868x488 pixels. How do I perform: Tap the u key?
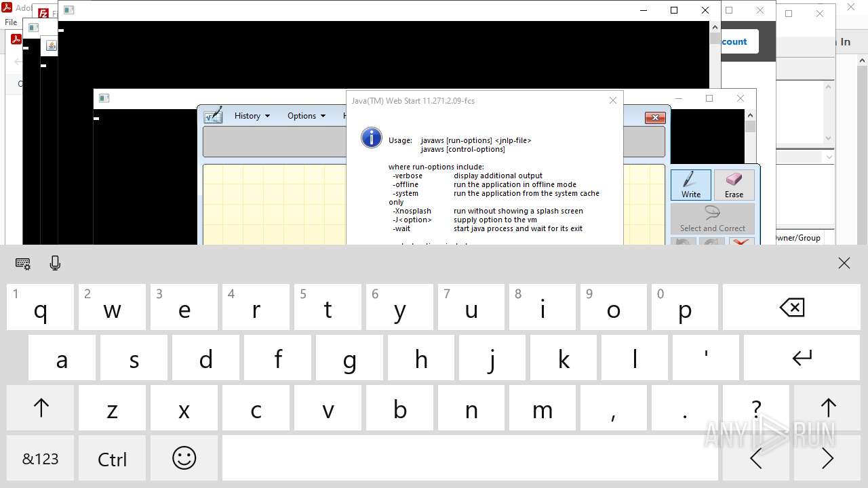coord(471,307)
